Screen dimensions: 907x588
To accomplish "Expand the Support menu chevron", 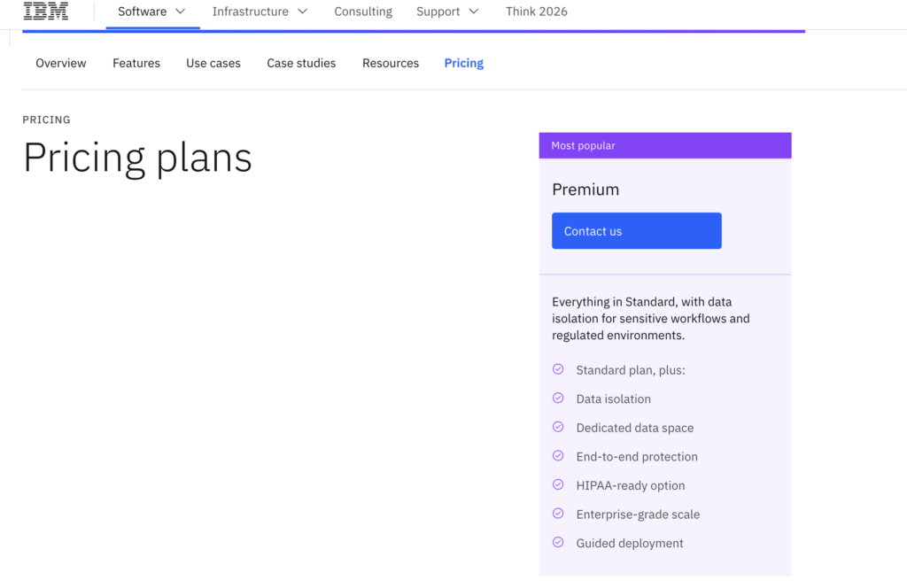I will coord(474,12).
